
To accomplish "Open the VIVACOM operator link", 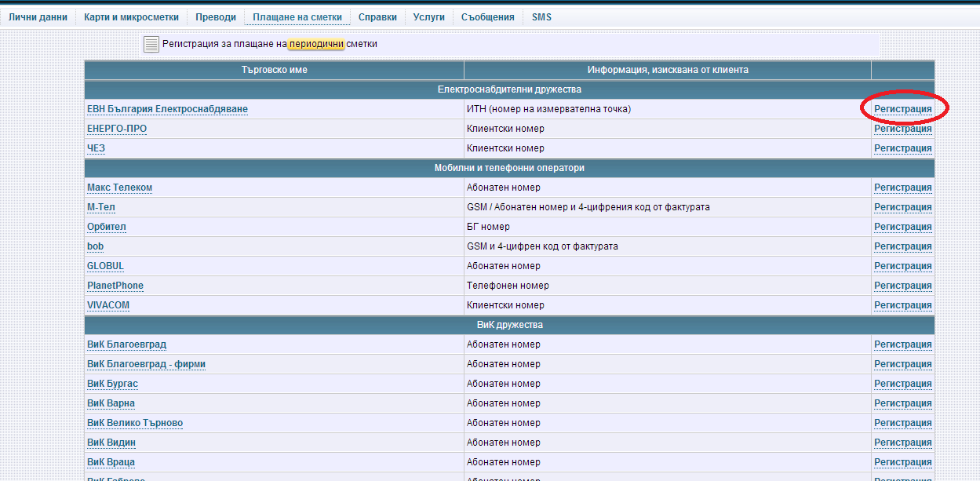I will (108, 305).
